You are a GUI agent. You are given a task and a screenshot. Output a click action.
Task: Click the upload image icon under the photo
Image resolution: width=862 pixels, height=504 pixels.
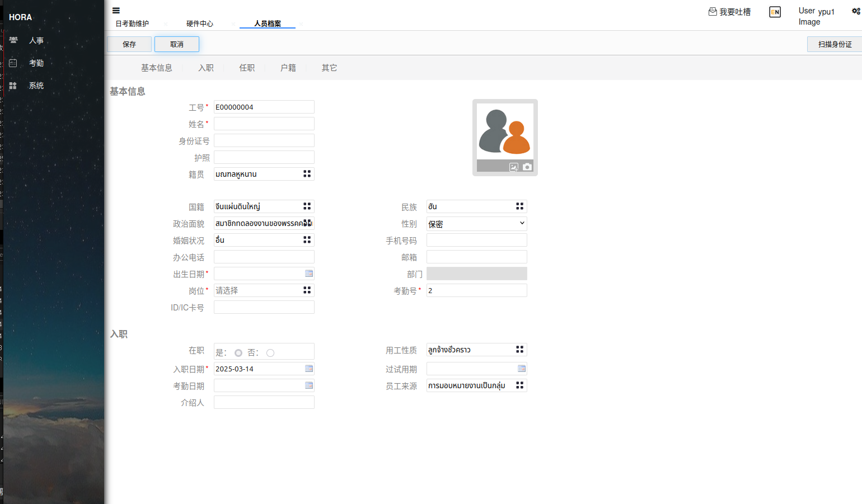point(513,167)
